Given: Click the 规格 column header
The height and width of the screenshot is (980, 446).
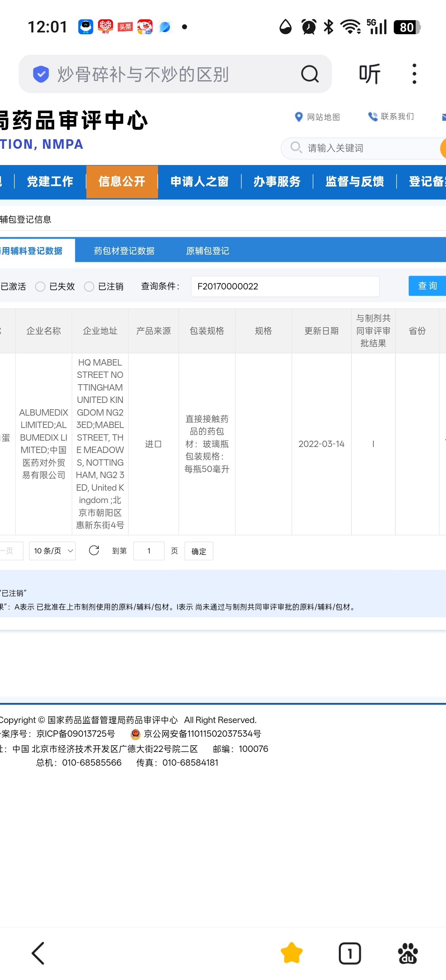Looking at the screenshot, I should click(x=264, y=331).
